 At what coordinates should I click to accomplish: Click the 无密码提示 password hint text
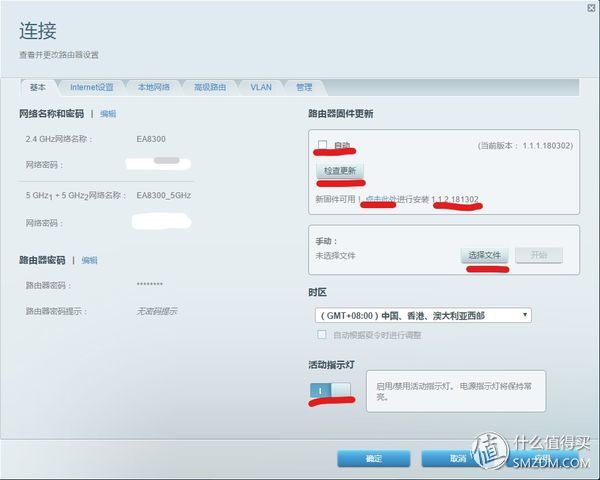click(157, 311)
